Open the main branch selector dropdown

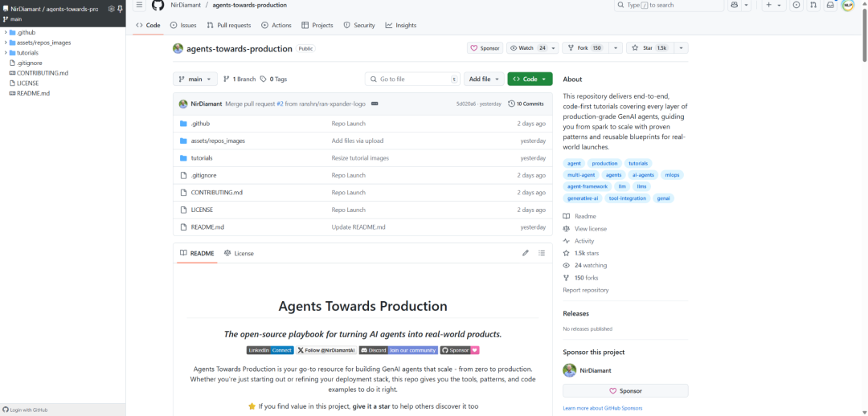pos(194,80)
